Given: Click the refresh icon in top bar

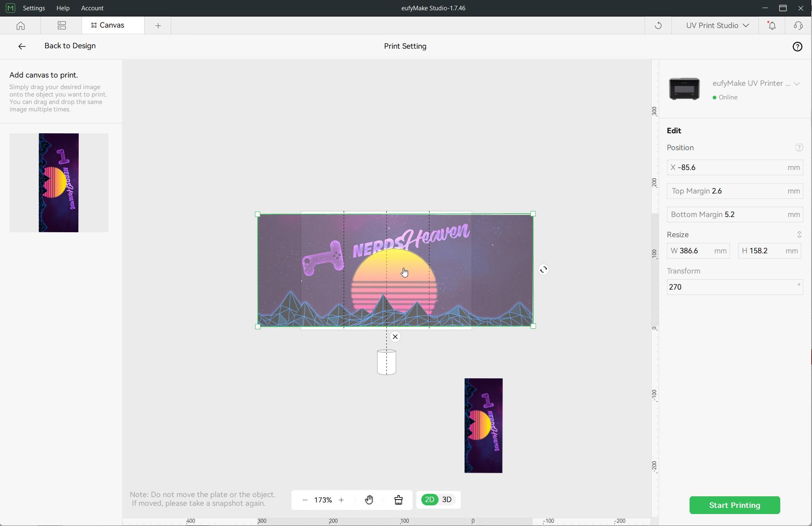Looking at the screenshot, I should pos(658,26).
